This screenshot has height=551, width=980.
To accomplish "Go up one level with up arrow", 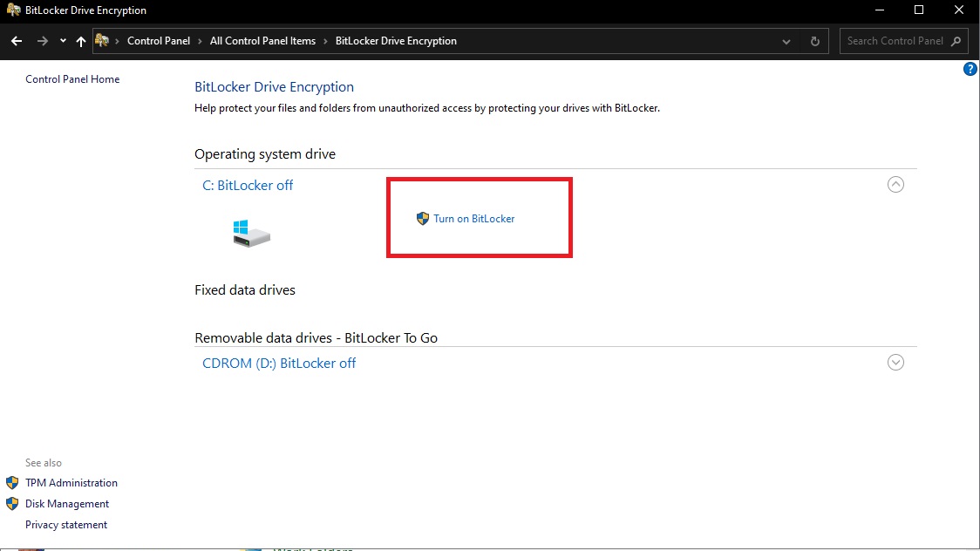I will [80, 41].
